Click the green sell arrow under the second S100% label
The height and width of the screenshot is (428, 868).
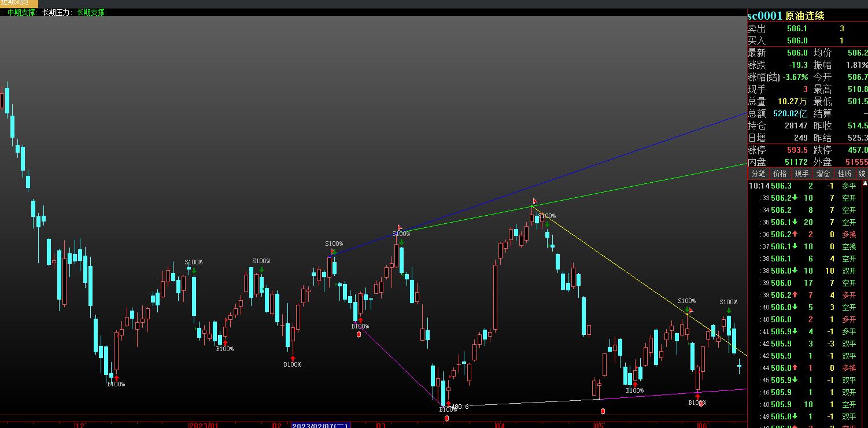point(261,269)
